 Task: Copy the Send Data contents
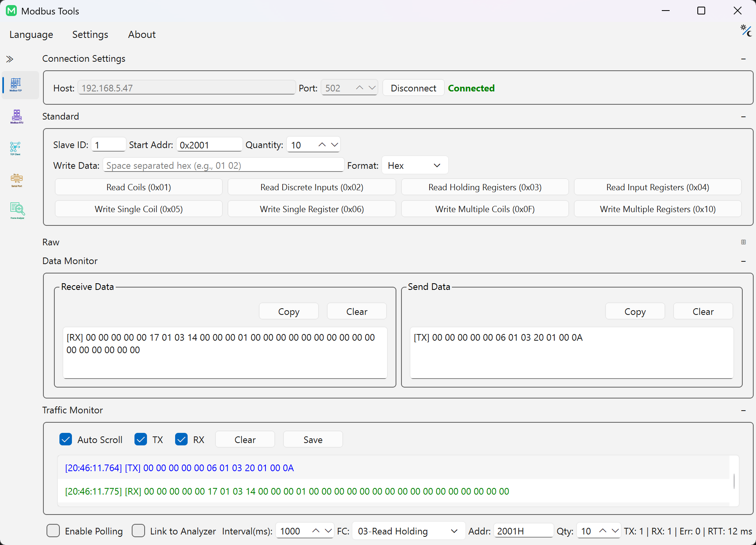[x=635, y=311]
